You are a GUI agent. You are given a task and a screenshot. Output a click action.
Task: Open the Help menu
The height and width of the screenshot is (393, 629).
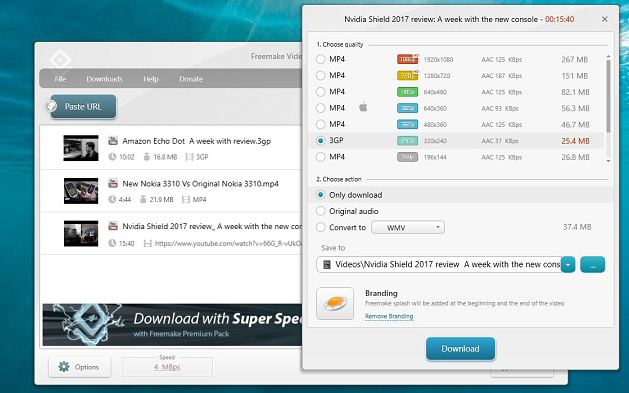pos(151,79)
